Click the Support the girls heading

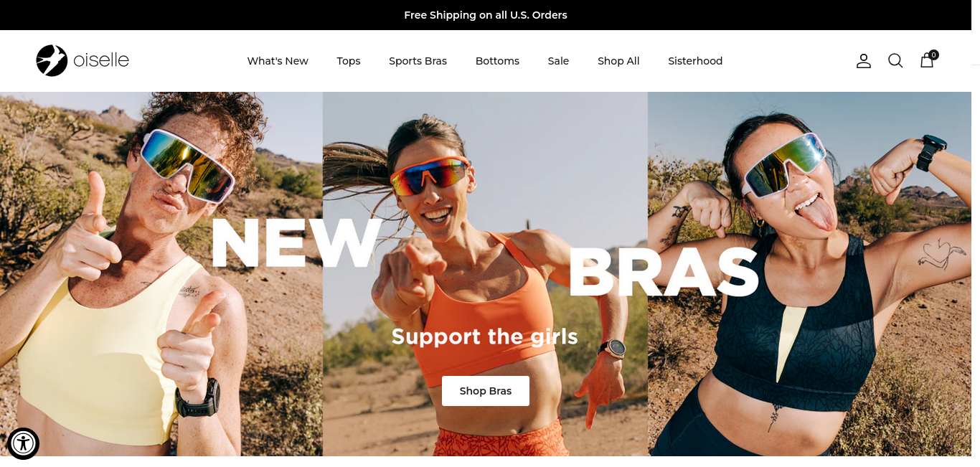[x=485, y=336]
